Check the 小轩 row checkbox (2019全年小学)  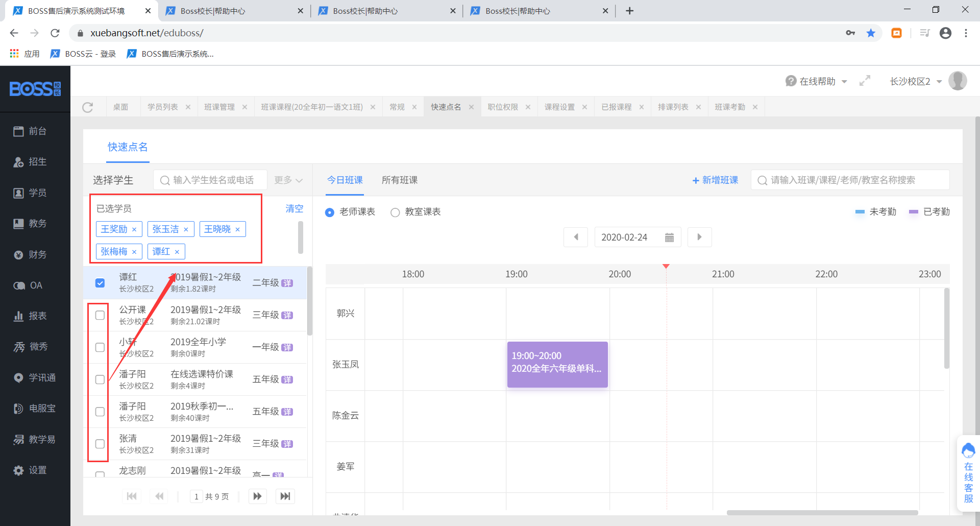pos(100,347)
